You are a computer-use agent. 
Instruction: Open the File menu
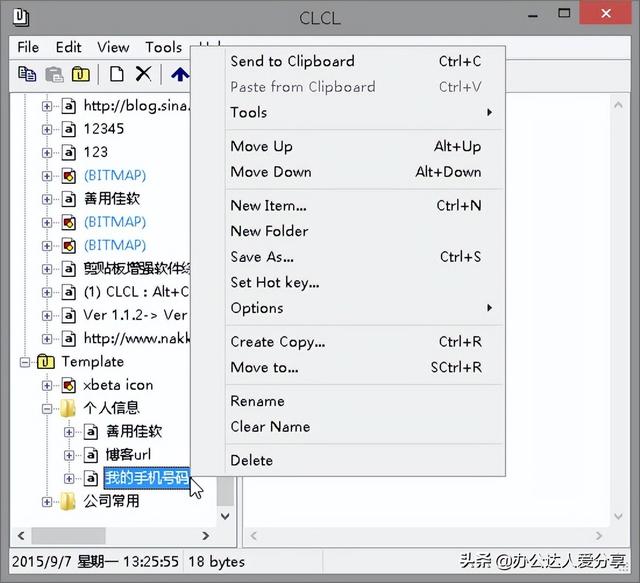click(x=28, y=47)
